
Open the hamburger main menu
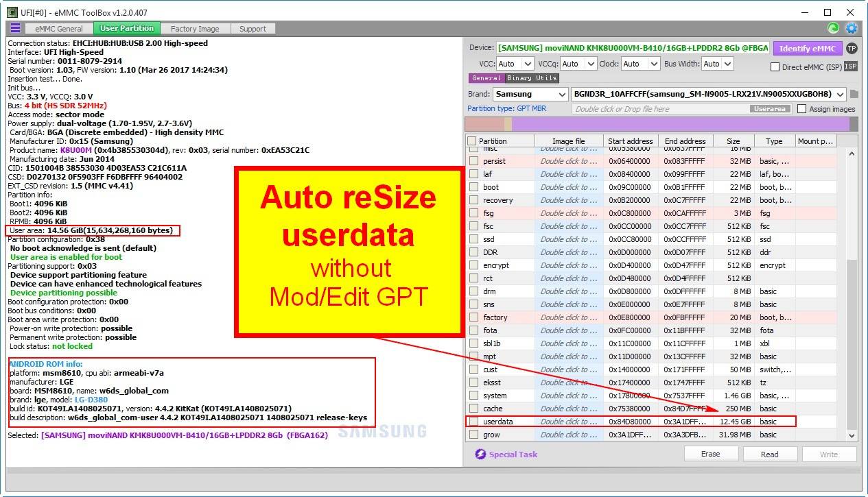coord(14,28)
